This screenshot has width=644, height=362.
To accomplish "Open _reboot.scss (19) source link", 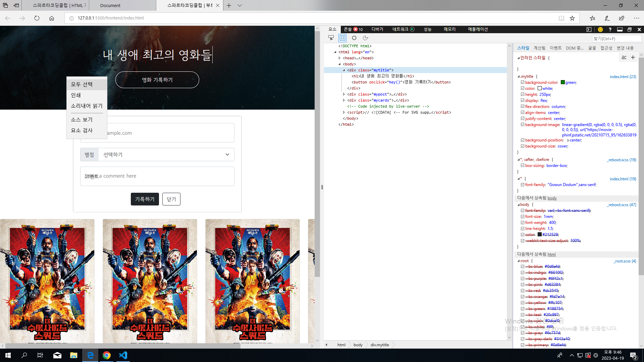I will (622, 160).
